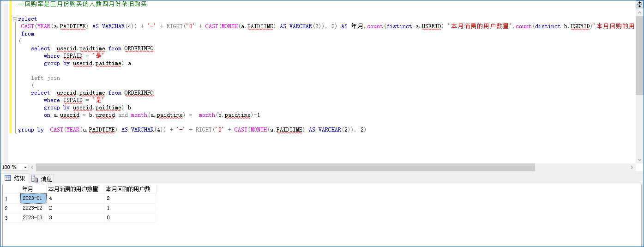Switch to the 结果 results tab
This screenshot has height=247, width=644.
point(15,178)
